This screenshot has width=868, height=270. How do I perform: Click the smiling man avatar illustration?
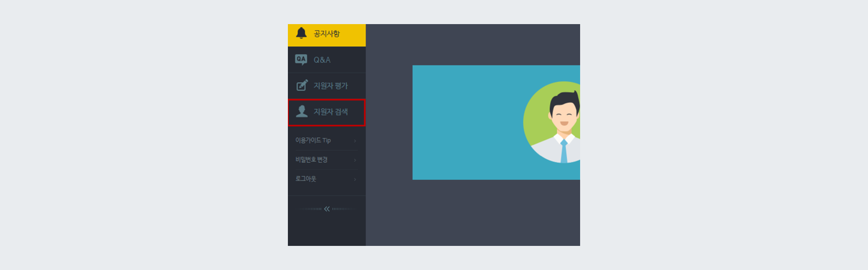[x=552, y=122]
